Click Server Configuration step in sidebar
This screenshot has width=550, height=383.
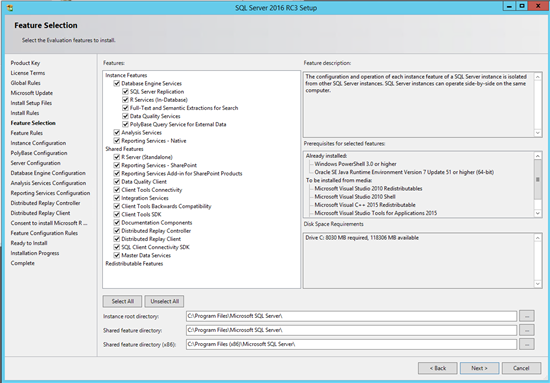pyautogui.click(x=35, y=163)
